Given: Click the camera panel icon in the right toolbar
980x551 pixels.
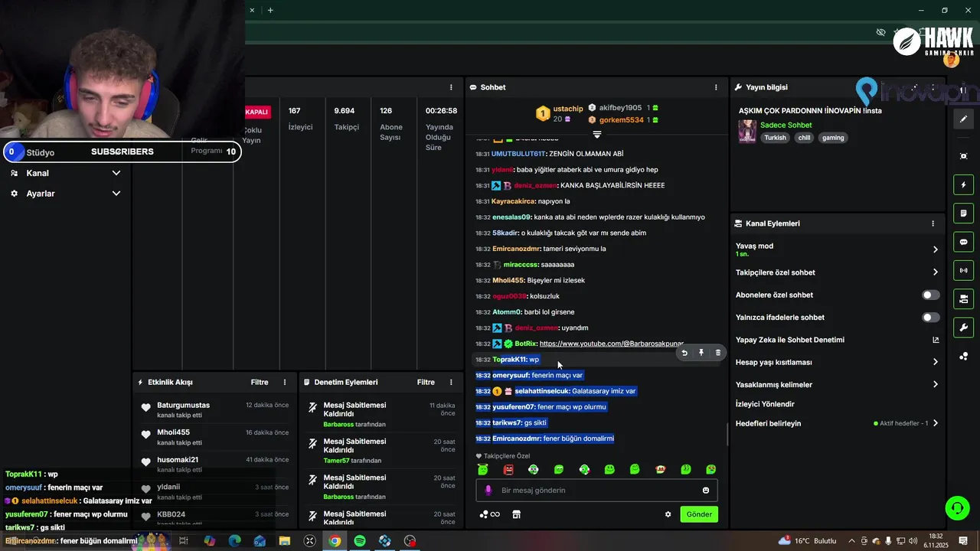Looking at the screenshot, I should click(x=963, y=298).
